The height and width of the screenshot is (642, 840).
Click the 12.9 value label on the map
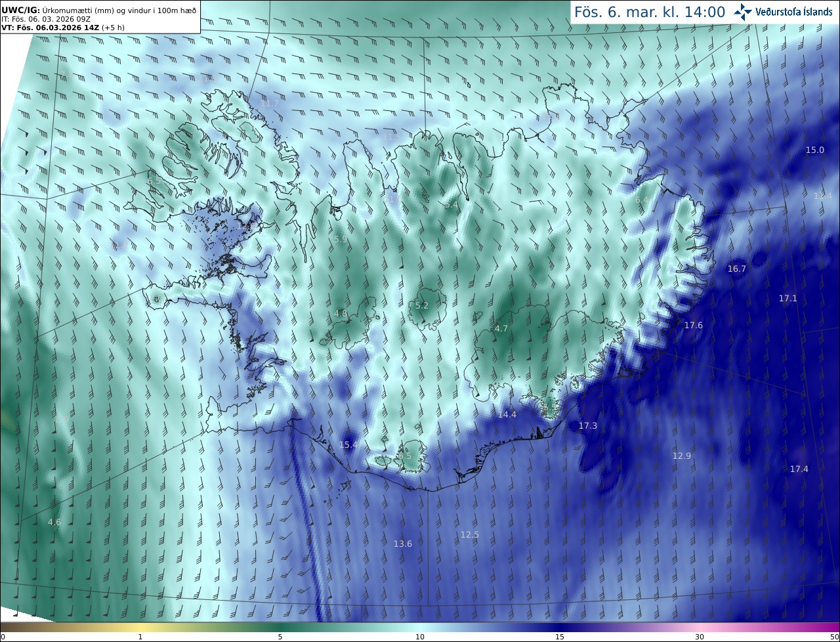[682, 456]
